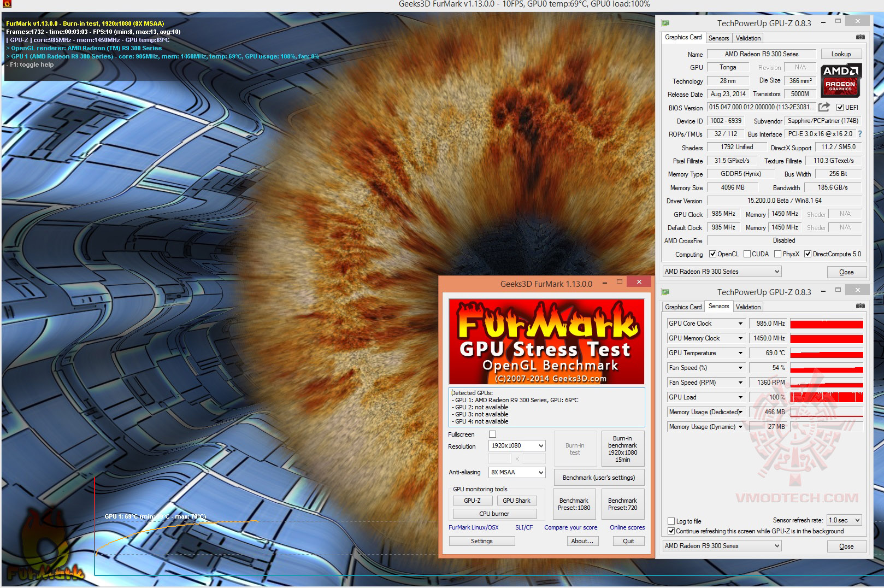Click the AMD Radeon Graphics logo
Viewport: 884px width, 588px height.
point(840,80)
